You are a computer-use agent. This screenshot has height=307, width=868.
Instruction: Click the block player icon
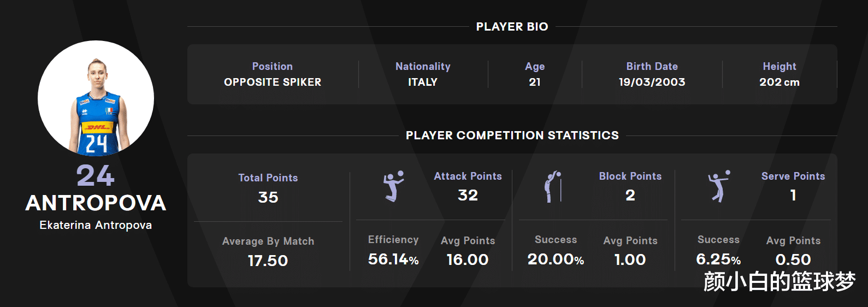[553, 187]
